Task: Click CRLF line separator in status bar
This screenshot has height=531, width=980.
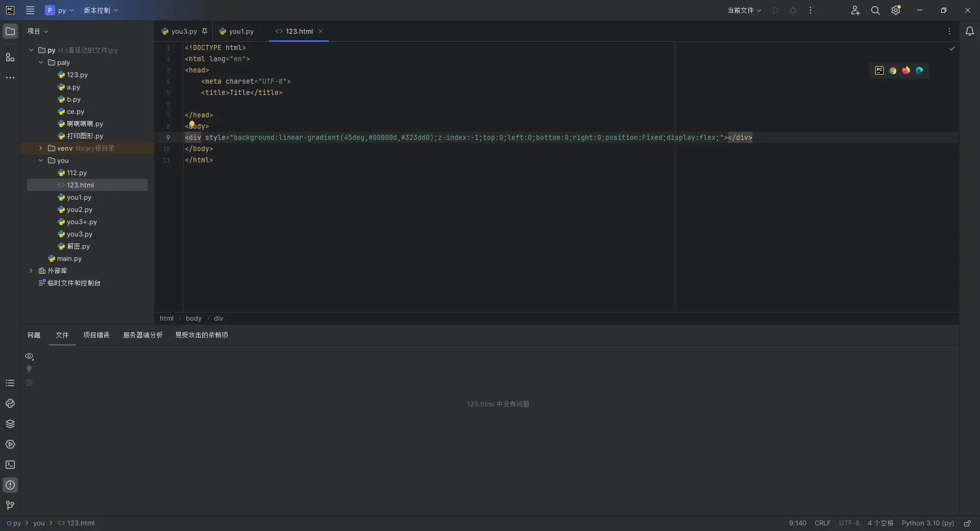Action: tap(822, 523)
